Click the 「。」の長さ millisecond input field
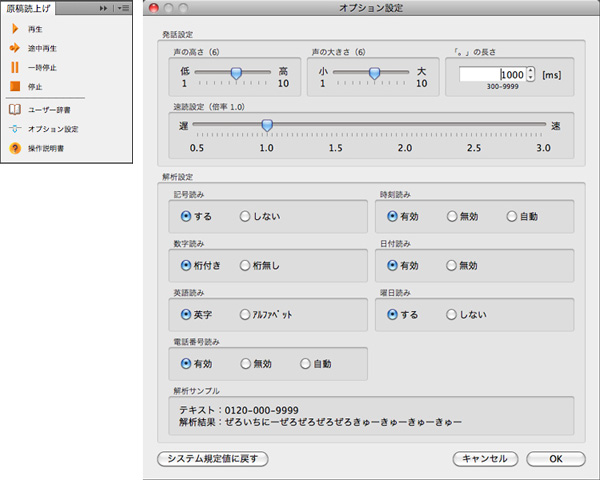Viewport: 600px width, 480px height. pos(492,74)
